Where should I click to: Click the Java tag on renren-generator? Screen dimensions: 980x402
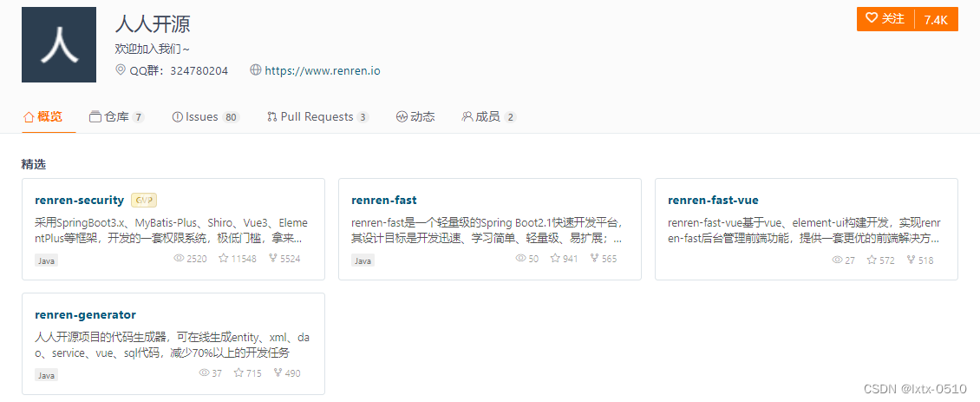46,375
